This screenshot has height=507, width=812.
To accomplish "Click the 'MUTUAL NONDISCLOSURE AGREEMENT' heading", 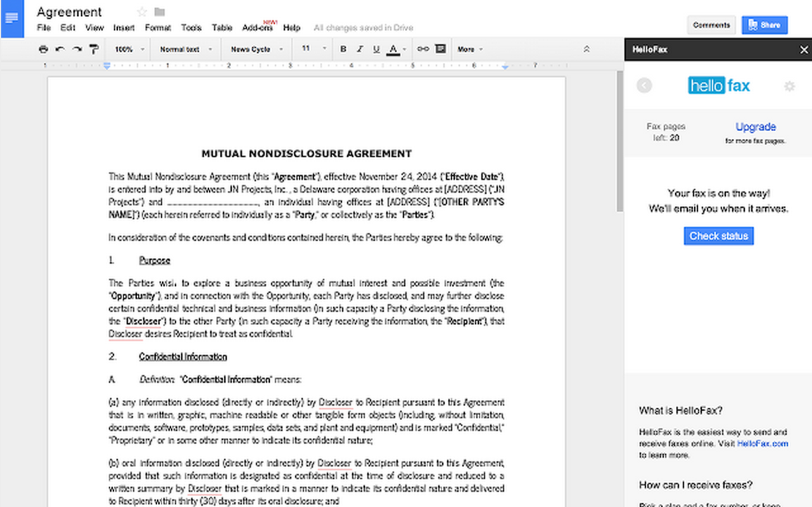I will [307, 153].
